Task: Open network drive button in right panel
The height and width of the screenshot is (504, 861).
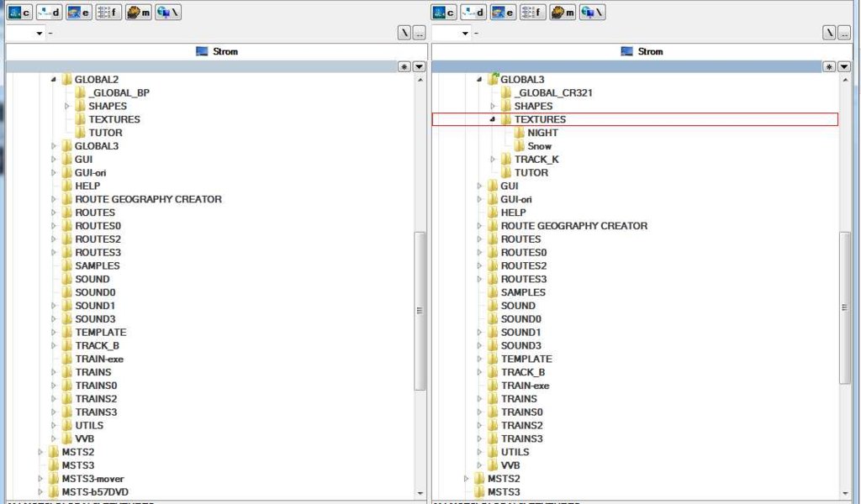Action: [593, 12]
